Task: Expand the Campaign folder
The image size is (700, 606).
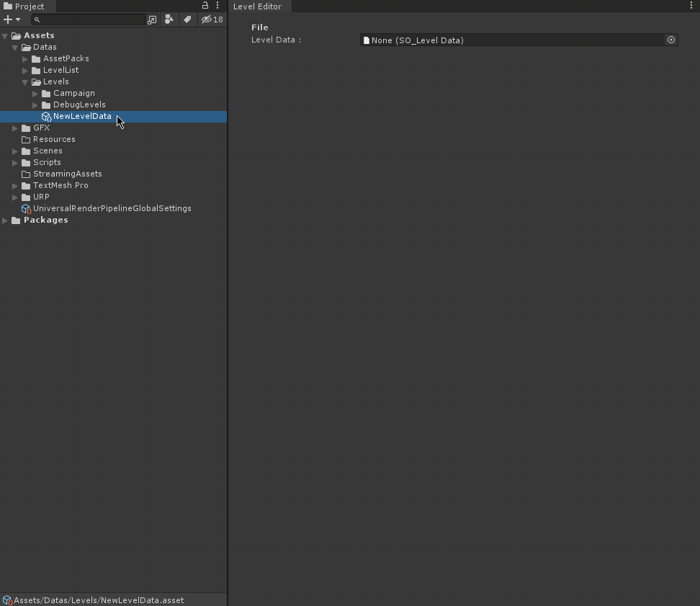Action: 35,93
